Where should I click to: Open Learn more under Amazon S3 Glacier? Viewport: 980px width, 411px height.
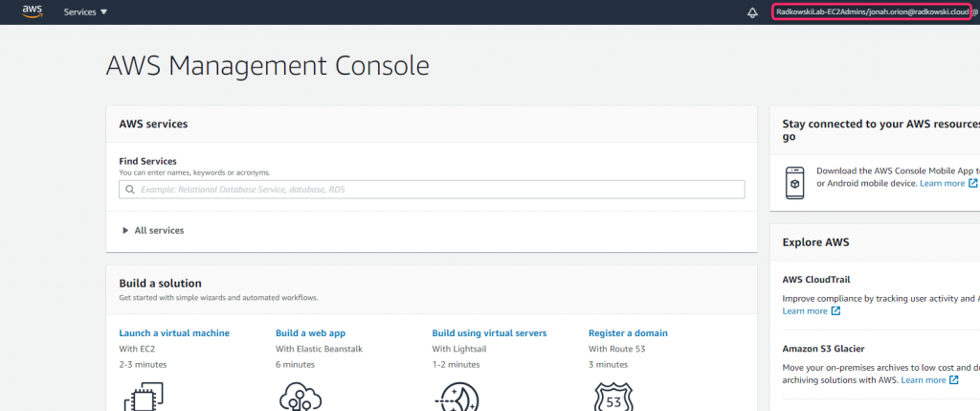924,379
